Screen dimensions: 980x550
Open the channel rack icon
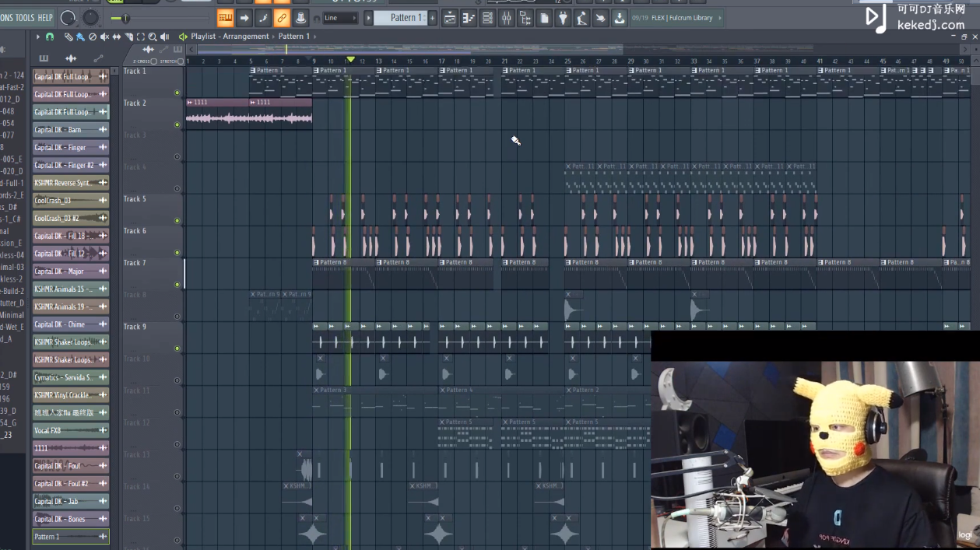(488, 18)
